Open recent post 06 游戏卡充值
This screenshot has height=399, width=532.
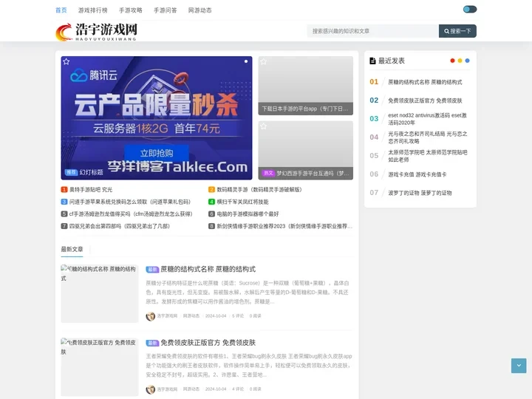tap(417, 174)
